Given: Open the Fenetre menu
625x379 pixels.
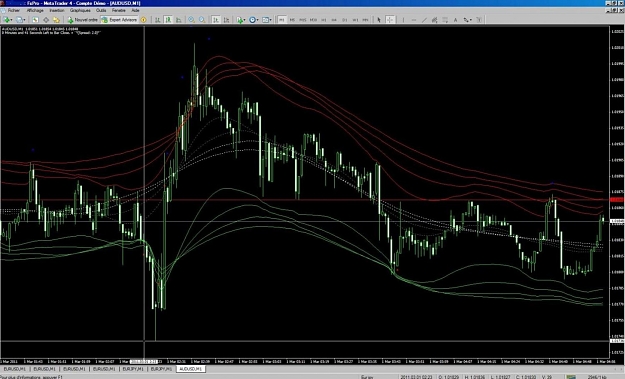Looking at the screenshot, I should (118, 10).
